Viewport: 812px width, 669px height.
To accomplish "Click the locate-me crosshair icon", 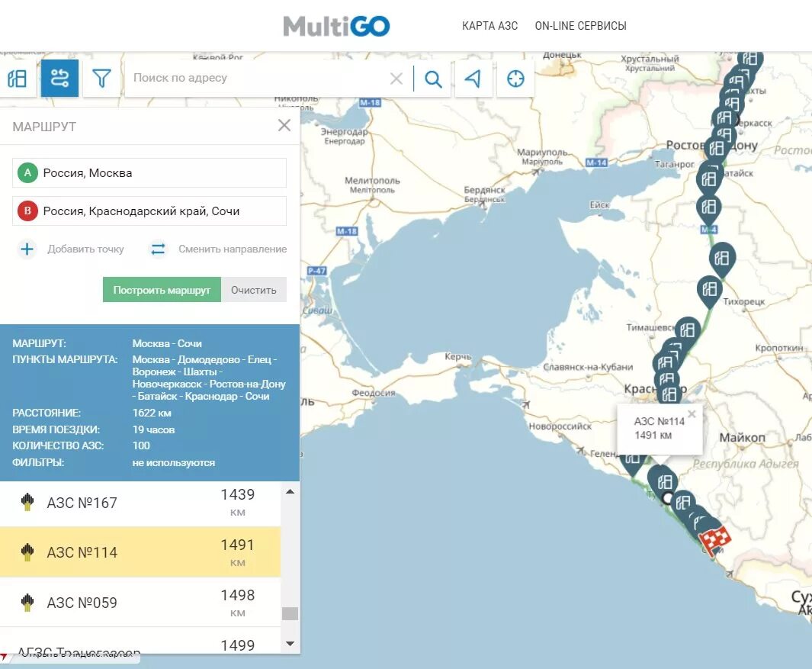I will click(x=515, y=79).
